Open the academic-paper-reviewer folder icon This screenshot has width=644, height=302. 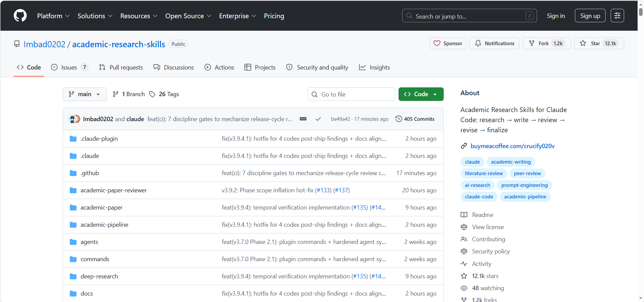(73, 190)
